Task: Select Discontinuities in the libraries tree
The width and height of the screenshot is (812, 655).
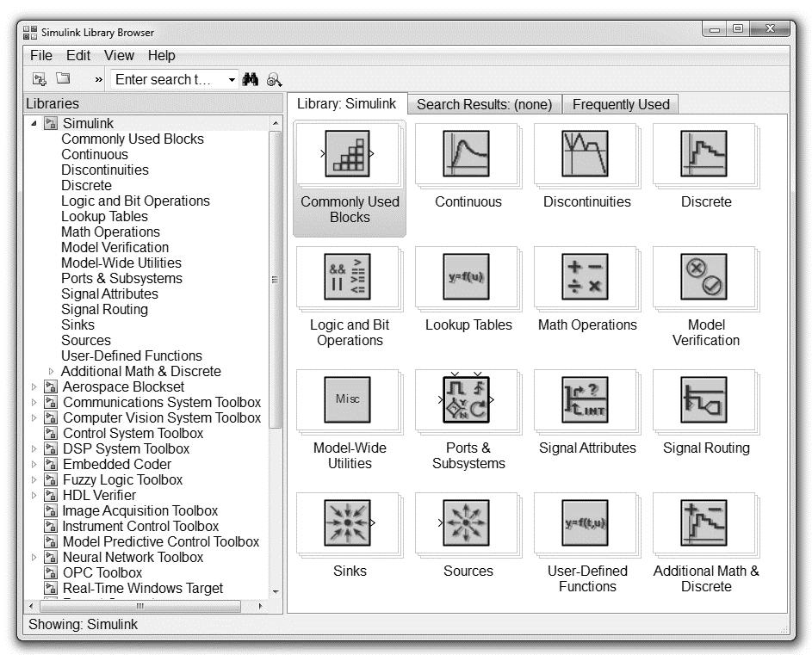Action: [x=104, y=170]
